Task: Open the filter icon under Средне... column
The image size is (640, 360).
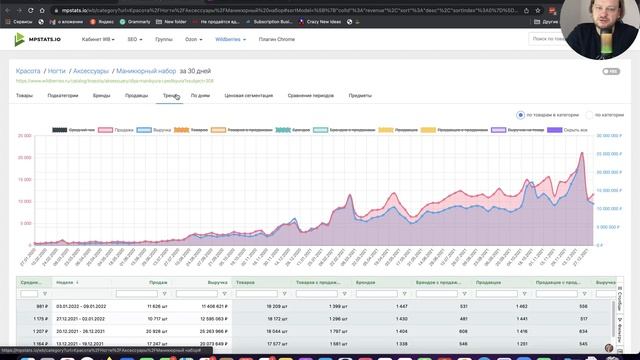Action: pyautogui.click(x=45, y=294)
